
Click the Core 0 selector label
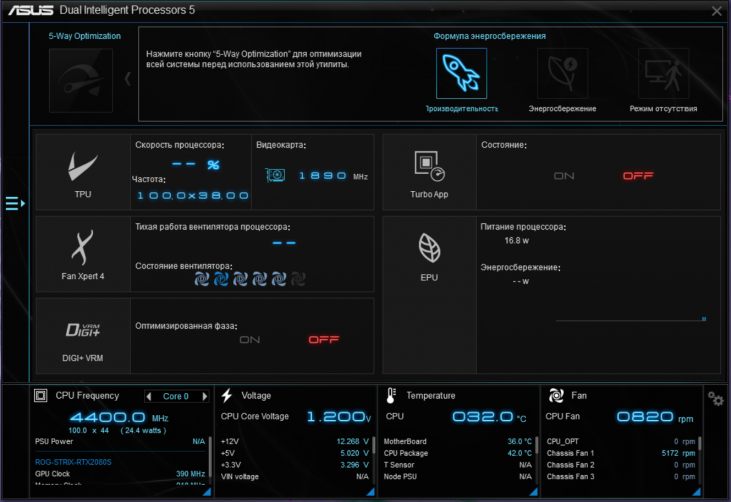coord(176,396)
